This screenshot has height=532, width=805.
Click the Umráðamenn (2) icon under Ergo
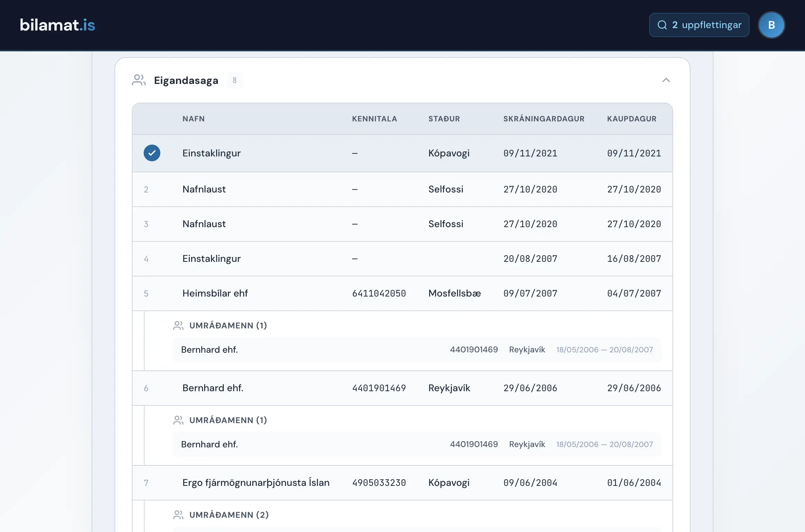click(178, 515)
